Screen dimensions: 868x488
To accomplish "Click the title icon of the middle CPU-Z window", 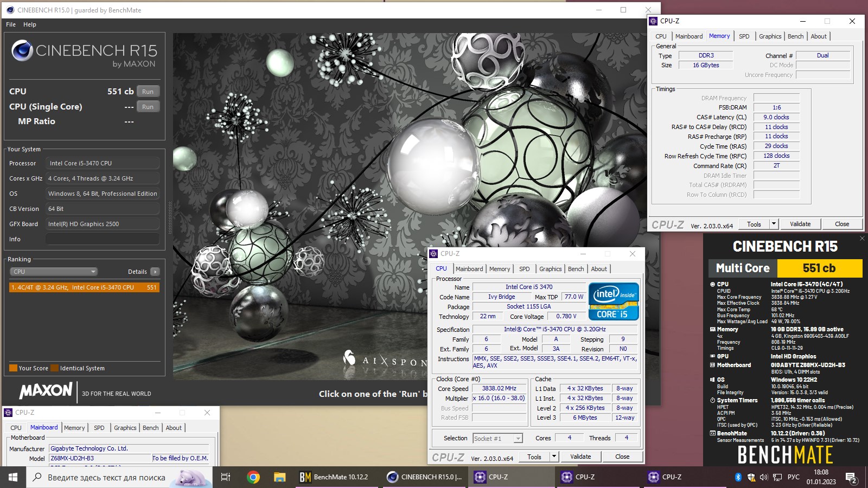I will pyautogui.click(x=433, y=253).
